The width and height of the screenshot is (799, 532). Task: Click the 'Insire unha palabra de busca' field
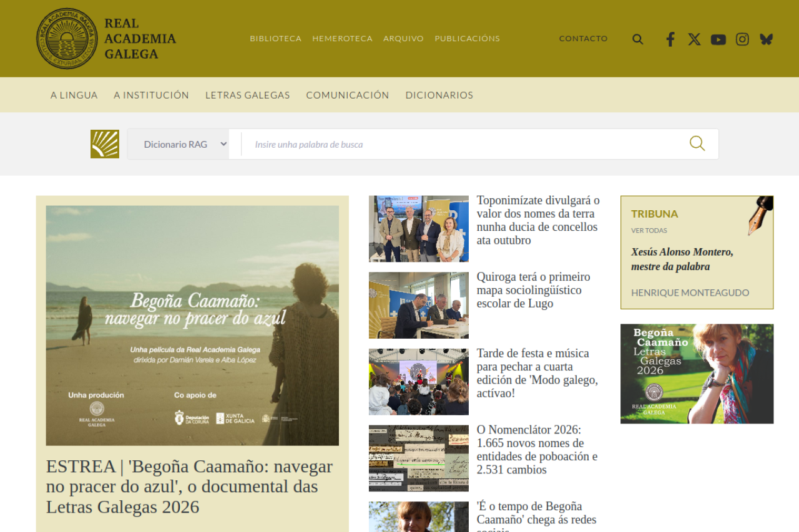pyautogui.click(x=462, y=144)
